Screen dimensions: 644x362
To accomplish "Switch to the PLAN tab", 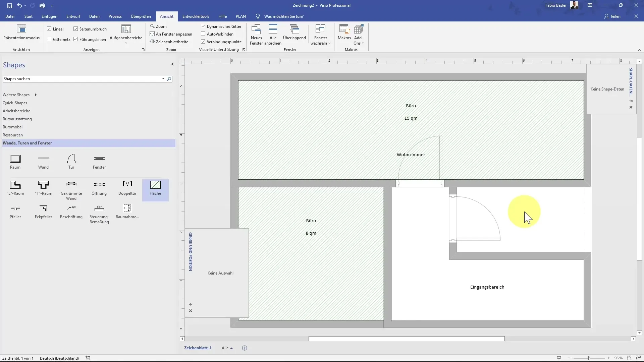I will [241, 16].
